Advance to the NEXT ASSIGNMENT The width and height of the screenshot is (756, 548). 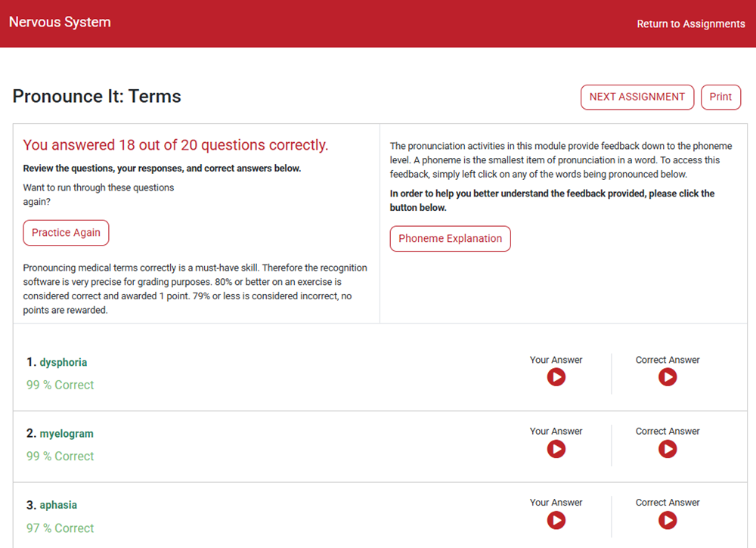[x=637, y=97]
